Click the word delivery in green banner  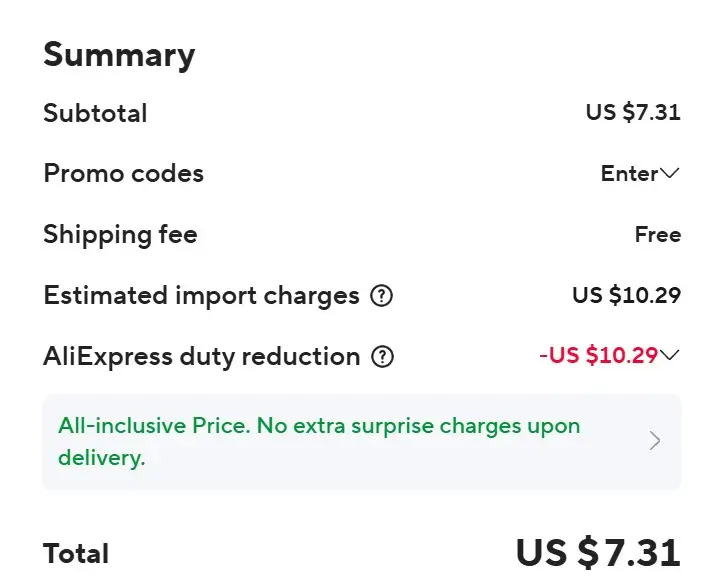pyautogui.click(x=101, y=458)
